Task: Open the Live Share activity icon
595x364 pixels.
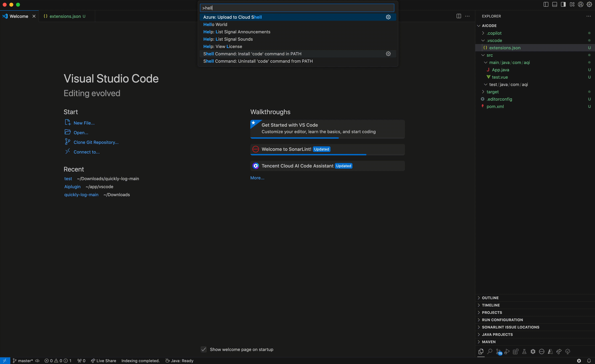Action: click(559, 351)
